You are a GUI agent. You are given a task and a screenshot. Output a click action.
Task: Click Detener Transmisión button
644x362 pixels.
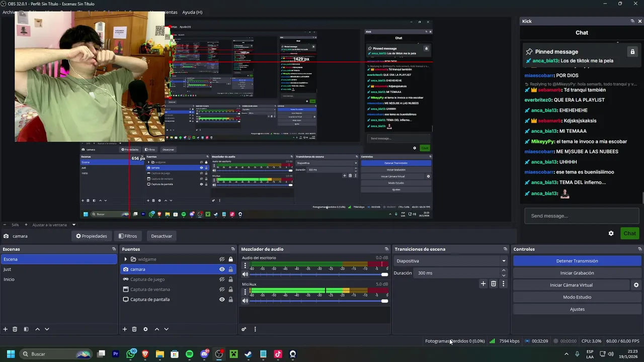(x=577, y=261)
